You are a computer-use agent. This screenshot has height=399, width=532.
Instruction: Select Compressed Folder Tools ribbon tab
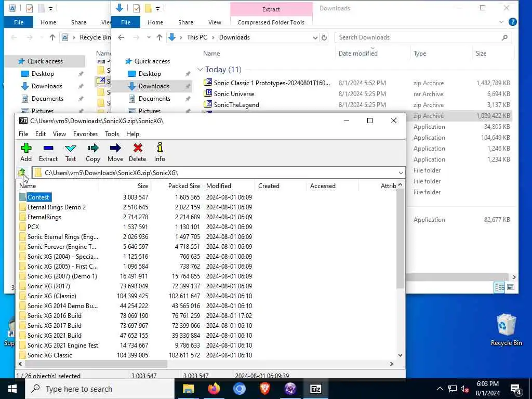pyautogui.click(x=271, y=22)
